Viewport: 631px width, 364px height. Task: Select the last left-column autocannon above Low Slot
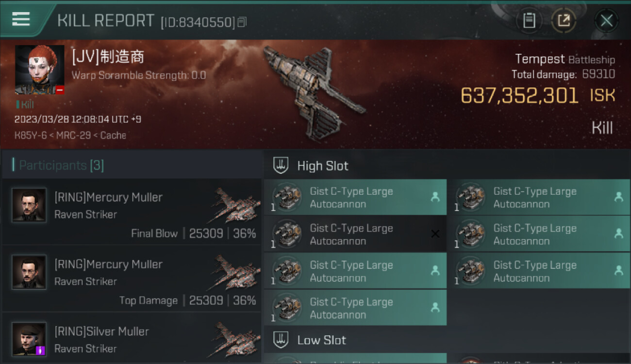point(355,308)
